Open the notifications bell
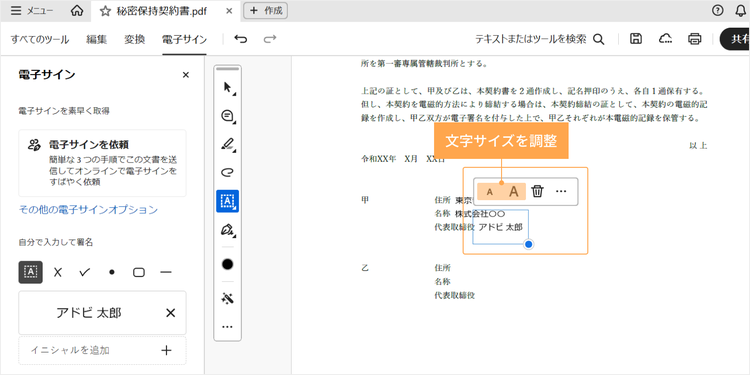This screenshot has width=750, height=375. pyautogui.click(x=740, y=11)
